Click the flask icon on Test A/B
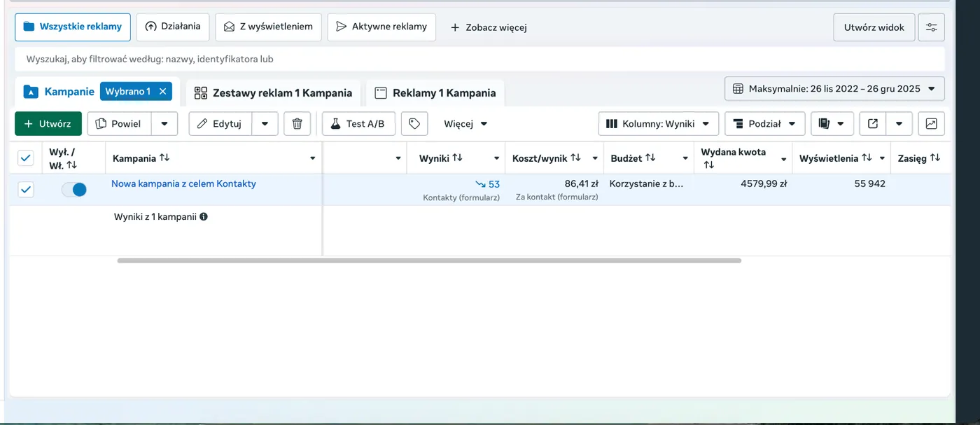Viewport: 980px width, 425px height. 335,124
